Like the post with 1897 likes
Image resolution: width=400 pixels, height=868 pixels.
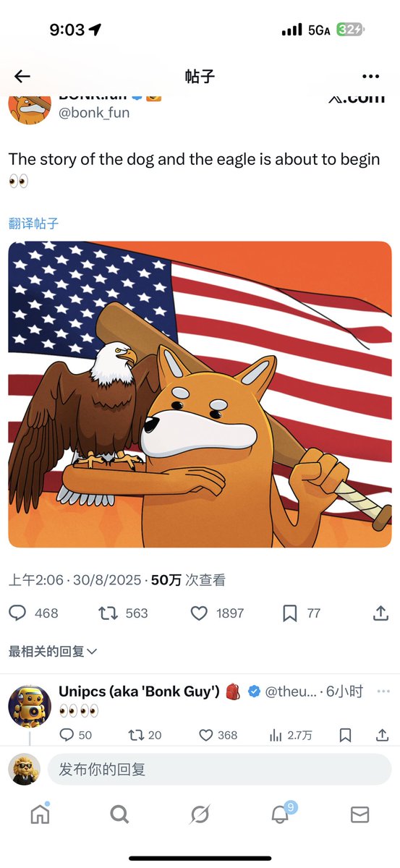click(x=199, y=613)
